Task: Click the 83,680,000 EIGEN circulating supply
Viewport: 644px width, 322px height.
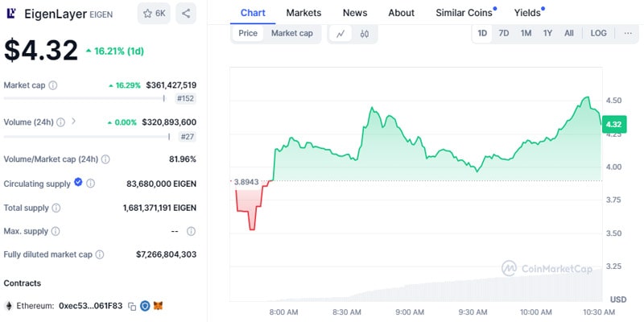Action: coord(162,184)
